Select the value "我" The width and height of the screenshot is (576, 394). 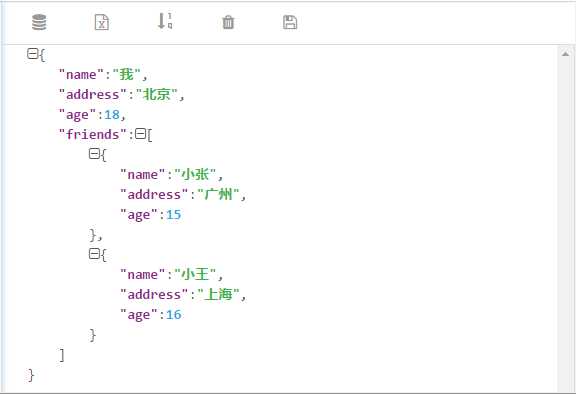click(x=126, y=75)
